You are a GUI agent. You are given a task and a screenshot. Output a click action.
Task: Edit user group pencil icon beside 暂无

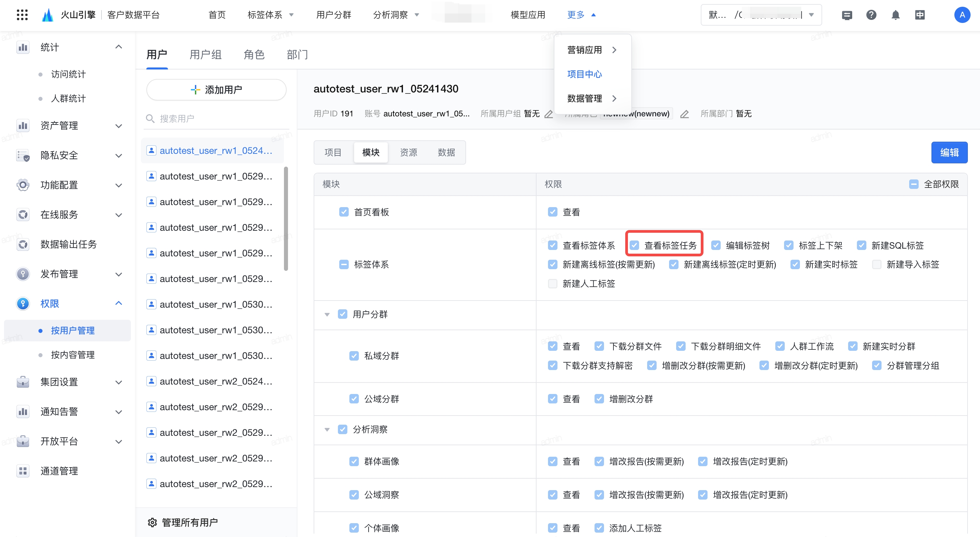(548, 114)
